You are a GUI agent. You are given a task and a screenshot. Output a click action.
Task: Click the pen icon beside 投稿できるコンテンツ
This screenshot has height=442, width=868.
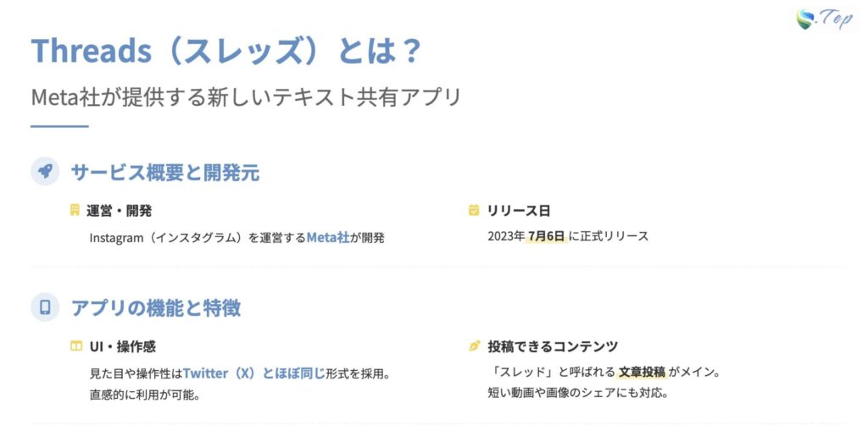[x=474, y=346]
